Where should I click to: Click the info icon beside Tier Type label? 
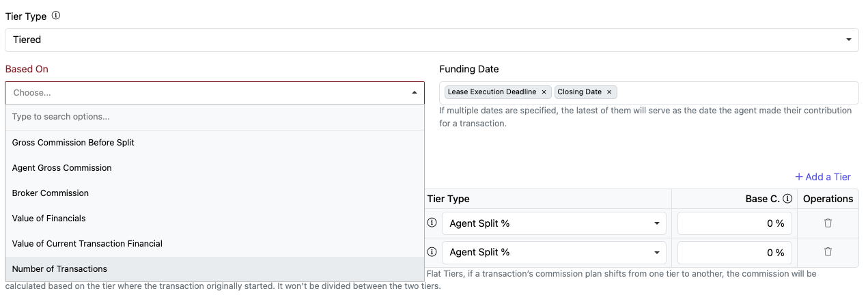pyautogui.click(x=56, y=16)
